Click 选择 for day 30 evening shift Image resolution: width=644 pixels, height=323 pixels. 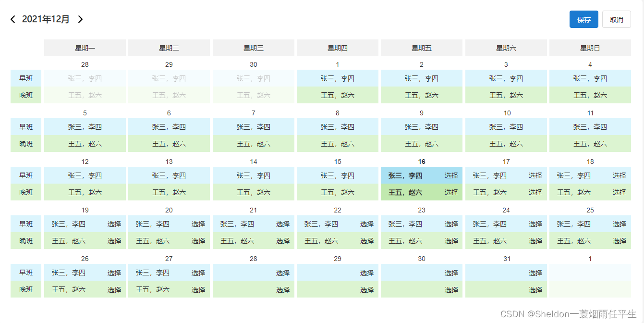(x=451, y=290)
